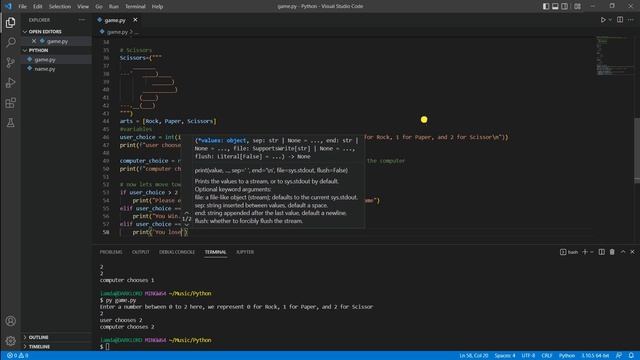Select game.py under Open Editors

pos(57,41)
